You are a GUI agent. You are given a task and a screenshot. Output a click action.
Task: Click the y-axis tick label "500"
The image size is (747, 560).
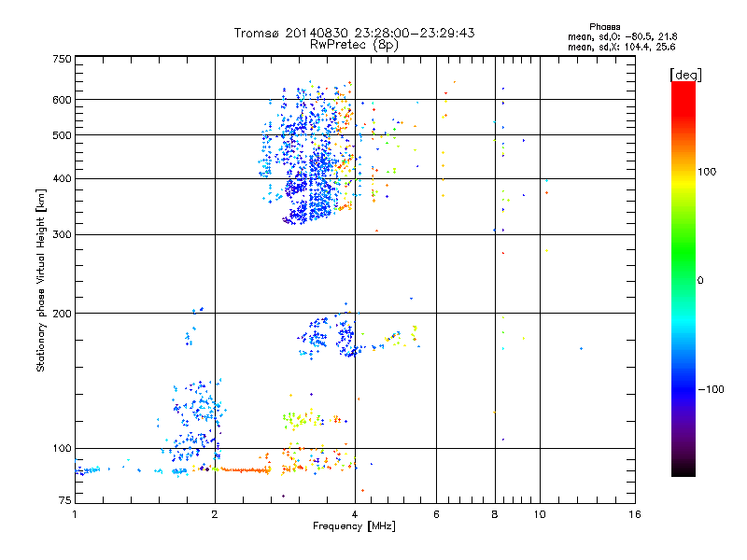63,135
